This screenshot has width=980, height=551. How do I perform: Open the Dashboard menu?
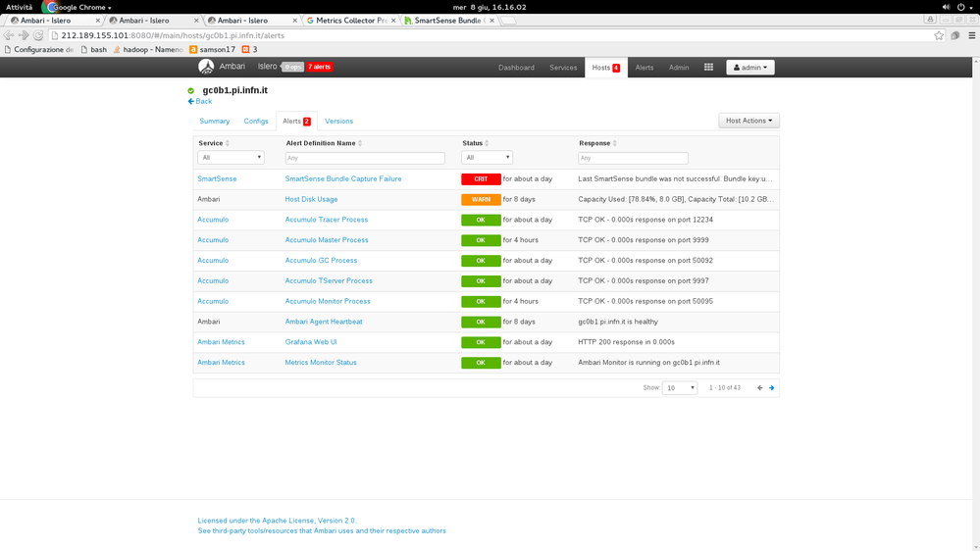[x=516, y=68]
